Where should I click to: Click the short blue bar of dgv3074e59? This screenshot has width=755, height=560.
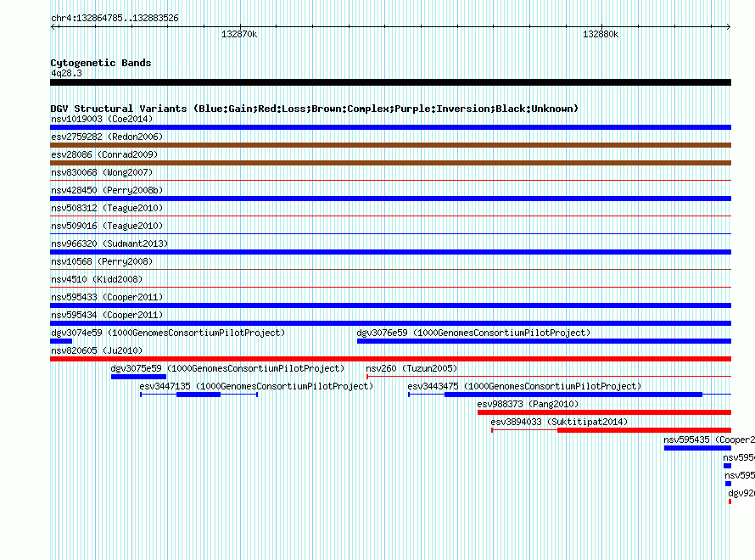[x=61, y=341]
